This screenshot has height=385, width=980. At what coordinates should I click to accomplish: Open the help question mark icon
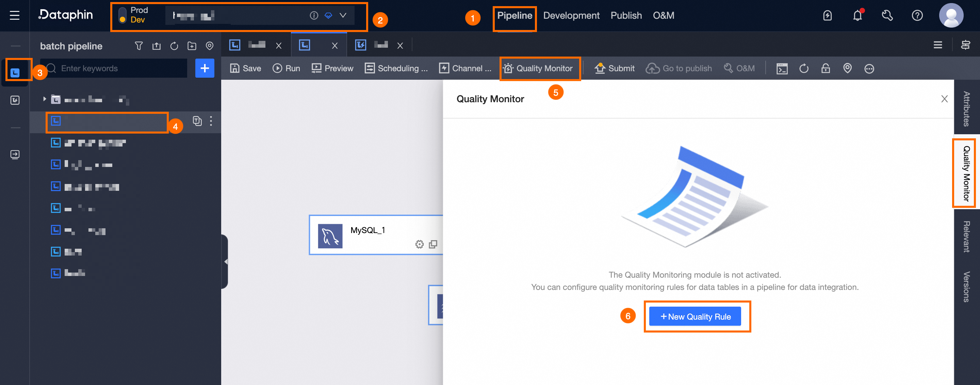[917, 16]
